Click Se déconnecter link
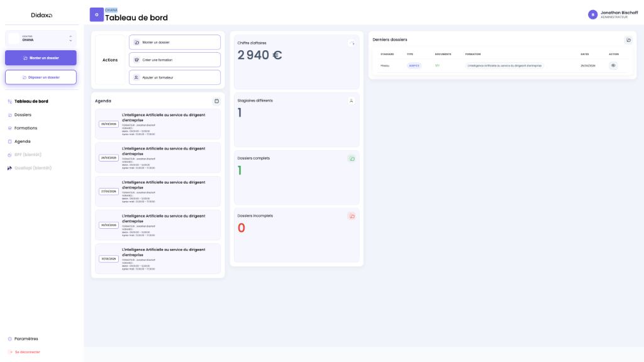Screen dimensions: 644x362 28,352
